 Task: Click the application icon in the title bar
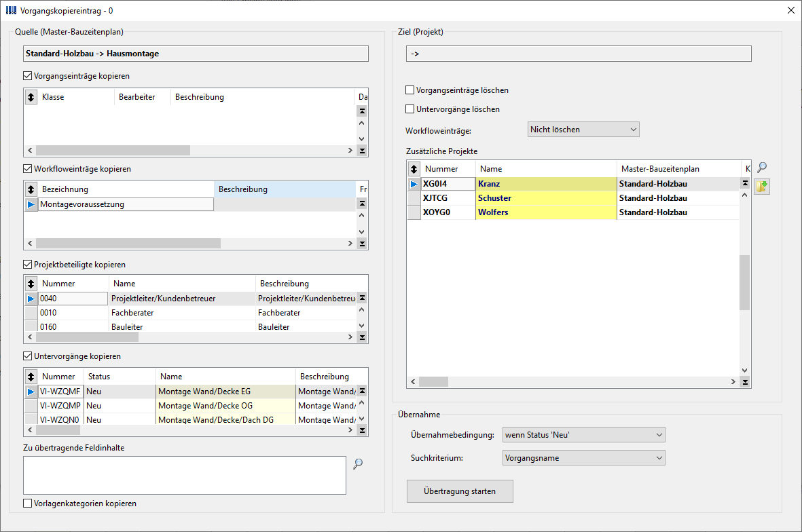(11, 10)
